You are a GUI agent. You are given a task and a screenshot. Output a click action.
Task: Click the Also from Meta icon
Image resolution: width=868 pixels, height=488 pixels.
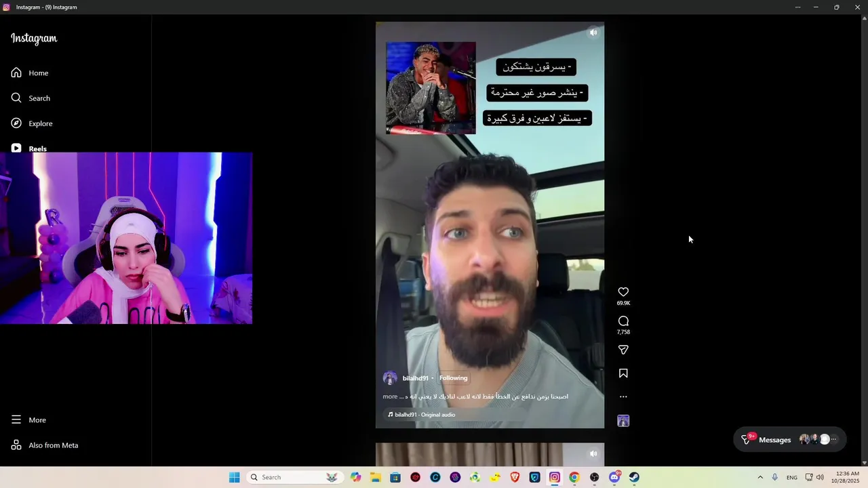tap(16, 445)
